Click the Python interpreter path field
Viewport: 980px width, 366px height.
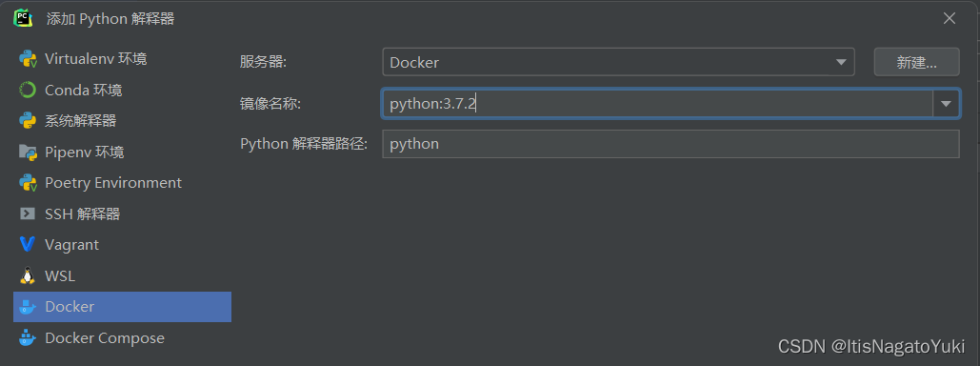coord(670,144)
